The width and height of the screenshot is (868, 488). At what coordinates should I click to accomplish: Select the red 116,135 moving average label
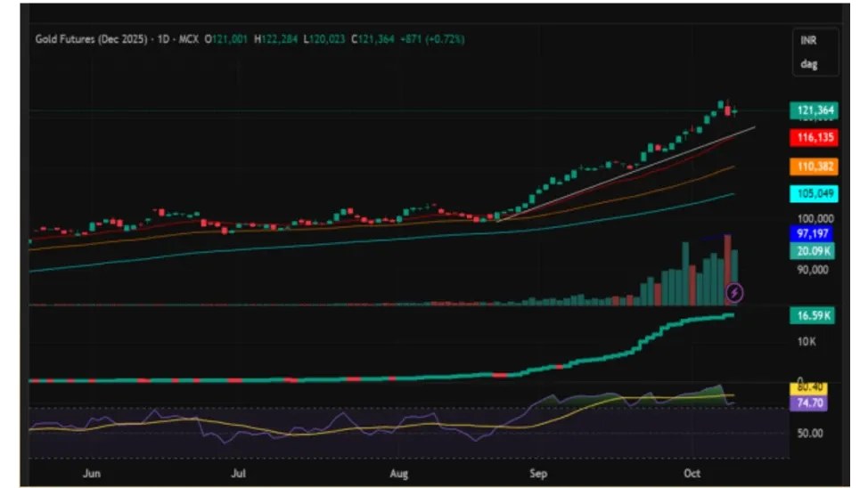[815, 138]
